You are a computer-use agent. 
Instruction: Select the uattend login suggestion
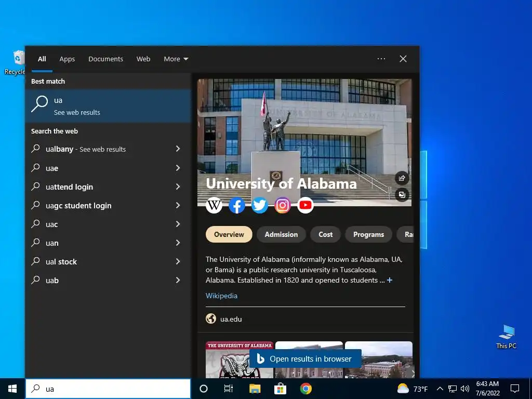[108, 187]
